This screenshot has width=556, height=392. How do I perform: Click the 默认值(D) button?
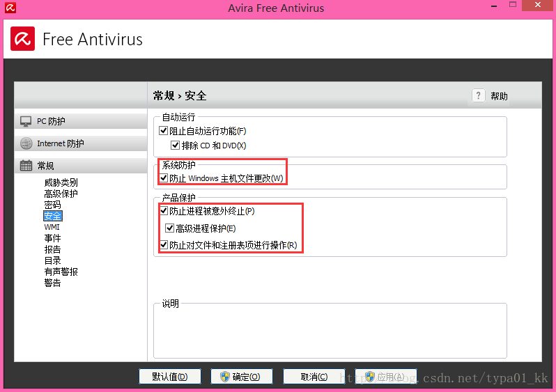pyautogui.click(x=170, y=377)
